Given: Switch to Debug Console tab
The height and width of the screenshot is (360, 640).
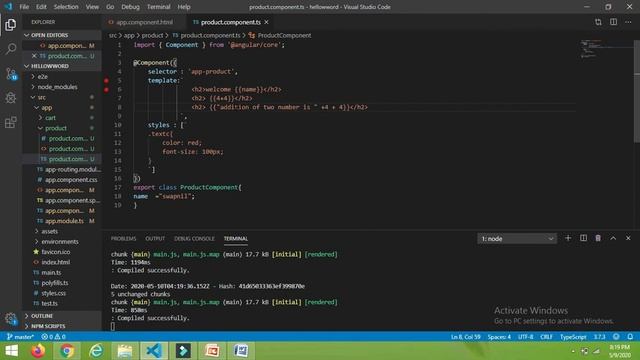Looking at the screenshot, I should [x=194, y=239].
